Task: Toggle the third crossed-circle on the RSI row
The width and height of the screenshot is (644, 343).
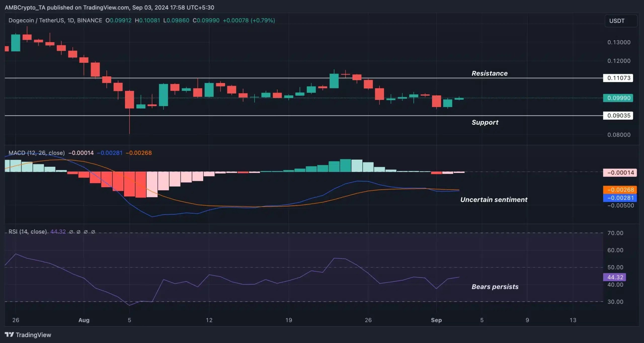Action: [86, 232]
